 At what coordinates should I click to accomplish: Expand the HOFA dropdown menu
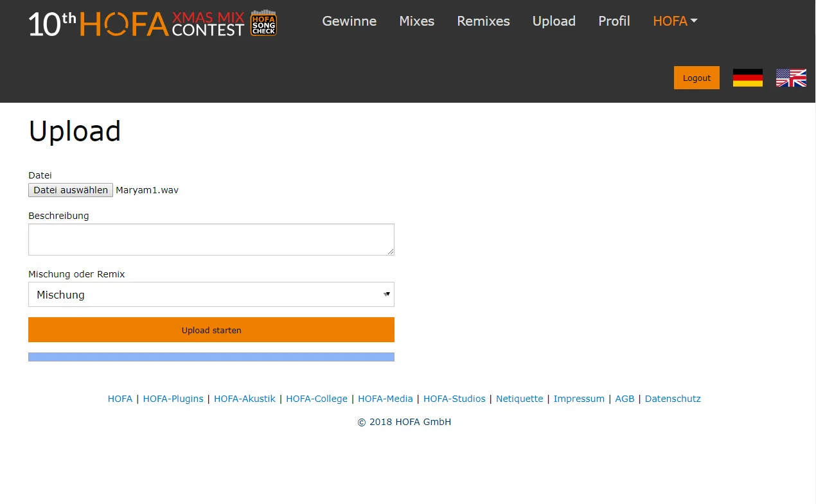pos(675,21)
